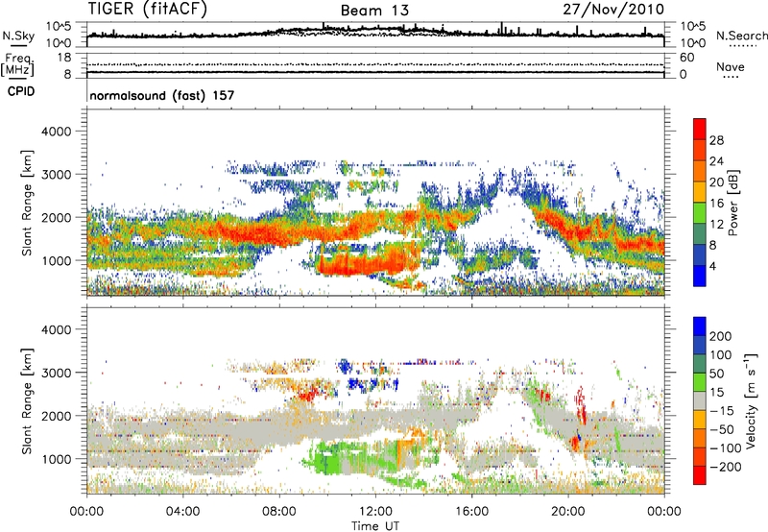The width and height of the screenshot is (768, 532).
Task: Click the '12' label on Power colorbar
Action: [x=716, y=225]
